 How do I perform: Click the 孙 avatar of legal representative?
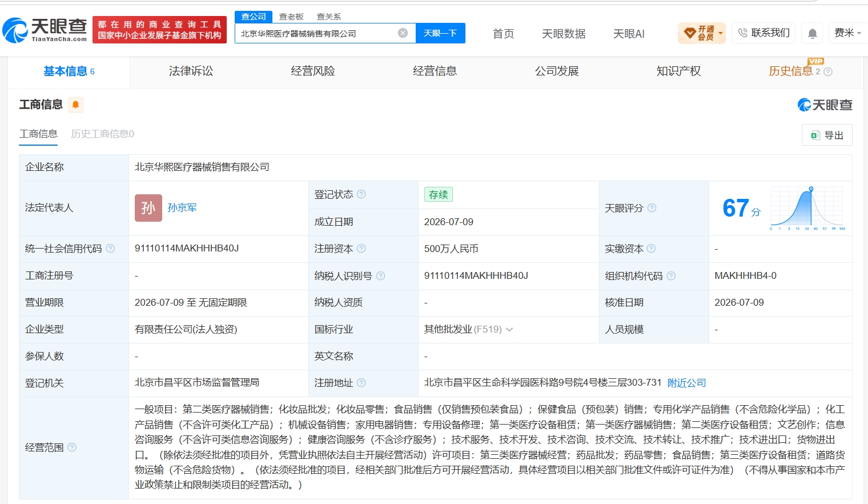[148, 208]
